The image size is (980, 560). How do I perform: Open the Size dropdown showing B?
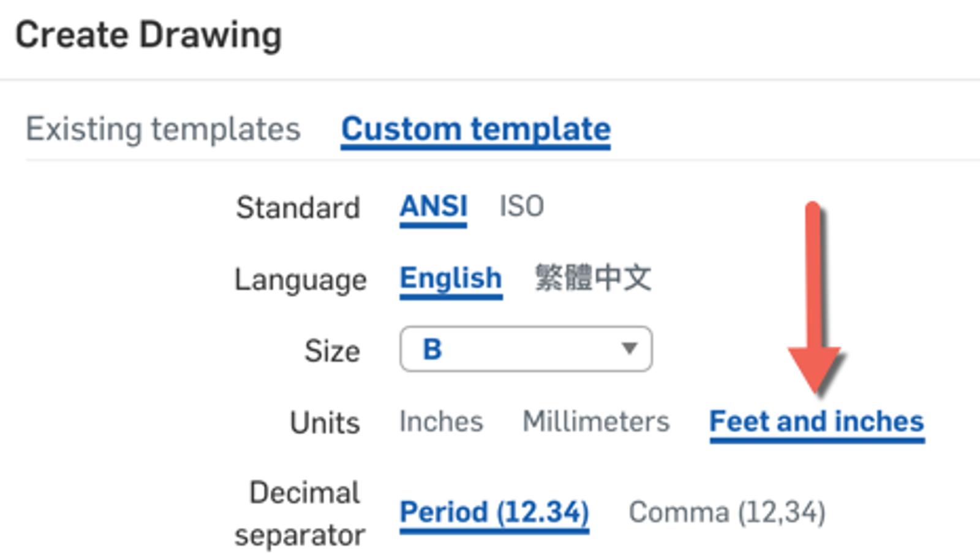click(525, 349)
